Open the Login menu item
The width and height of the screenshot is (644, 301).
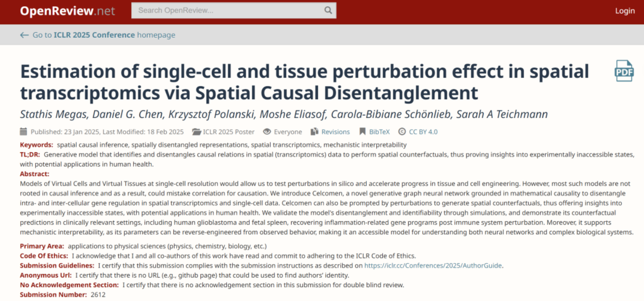(625, 11)
